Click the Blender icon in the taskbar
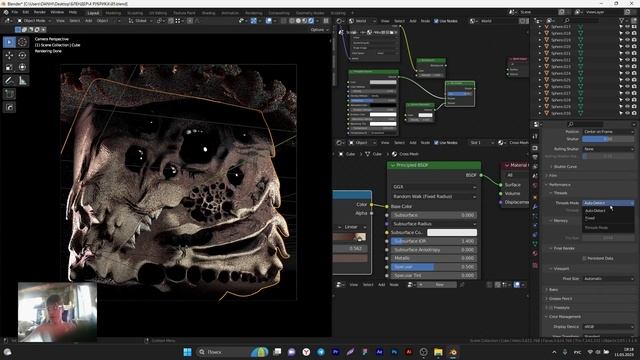 pos(453,352)
